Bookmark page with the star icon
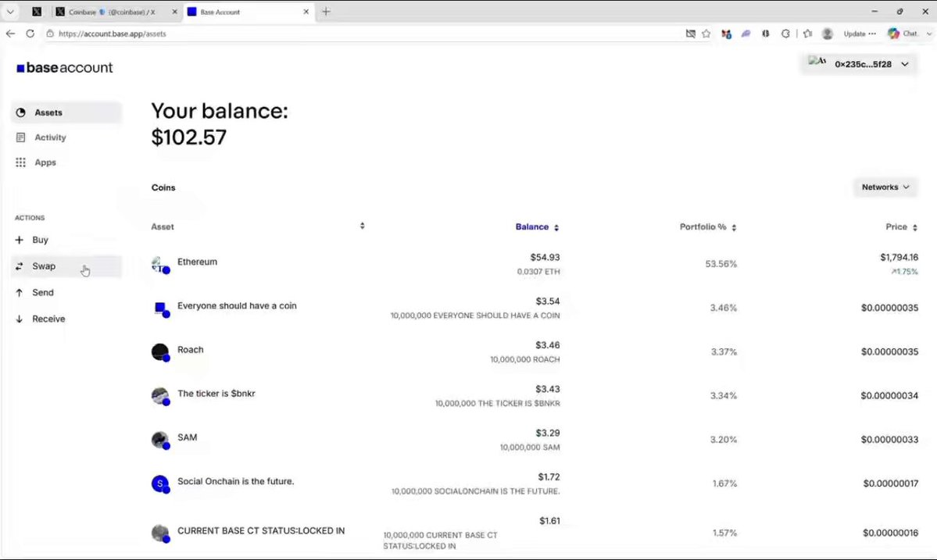Image resolution: width=937 pixels, height=560 pixels. [x=706, y=34]
